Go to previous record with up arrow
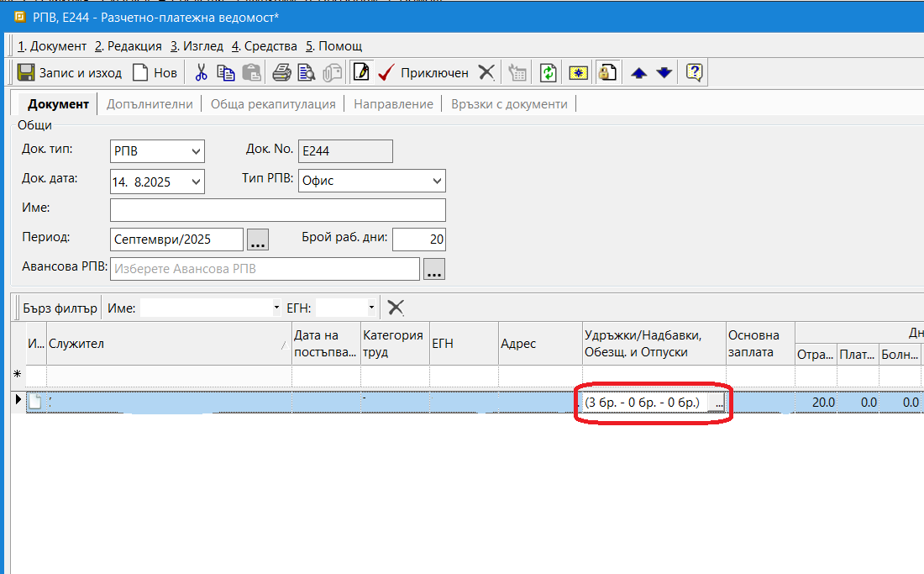 coord(639,72)
